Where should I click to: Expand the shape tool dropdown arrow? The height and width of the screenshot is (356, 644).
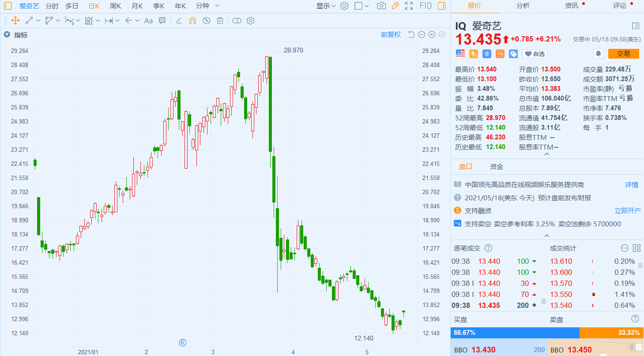pos(58,21)
